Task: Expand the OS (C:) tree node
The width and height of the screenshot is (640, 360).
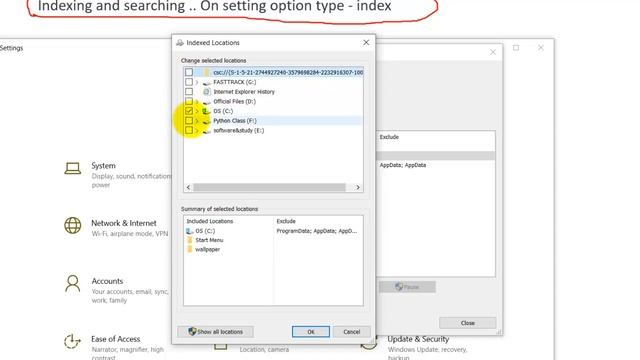Action: (197, 111)
